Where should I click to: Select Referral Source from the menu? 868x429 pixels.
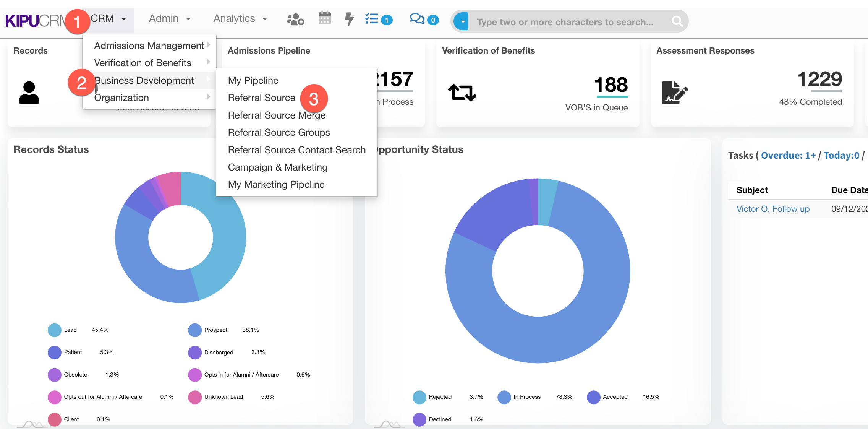(x=261, y=97)
